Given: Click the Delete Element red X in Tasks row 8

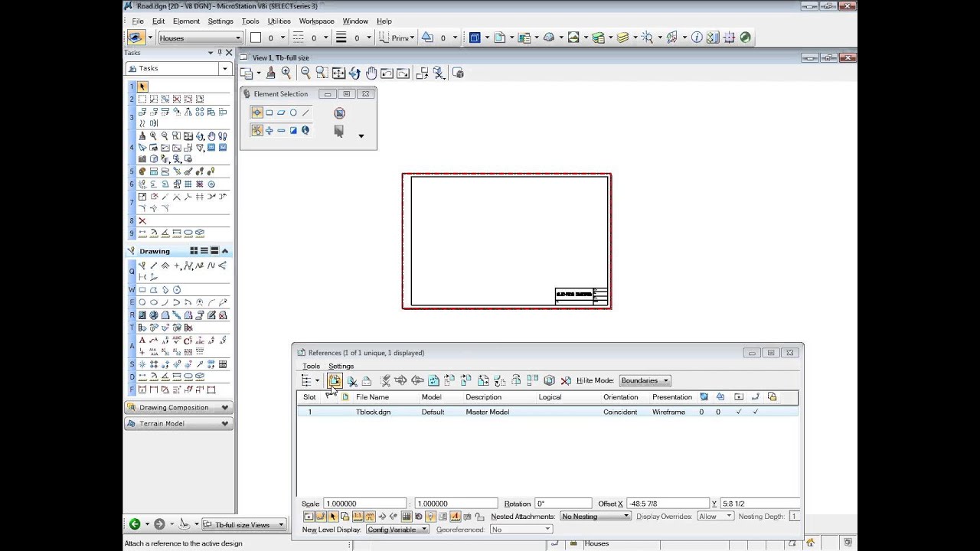Looking at the screenshot, I should click(x=142, y=220).
